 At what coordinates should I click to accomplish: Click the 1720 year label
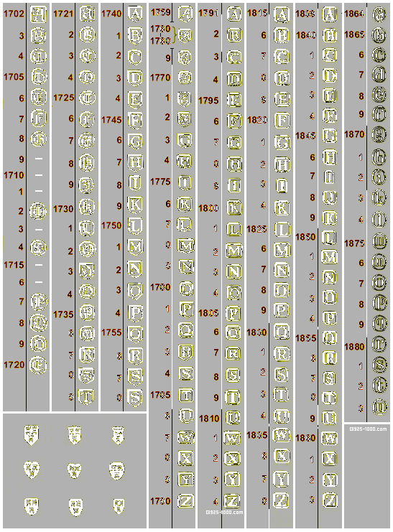(14, 365)
